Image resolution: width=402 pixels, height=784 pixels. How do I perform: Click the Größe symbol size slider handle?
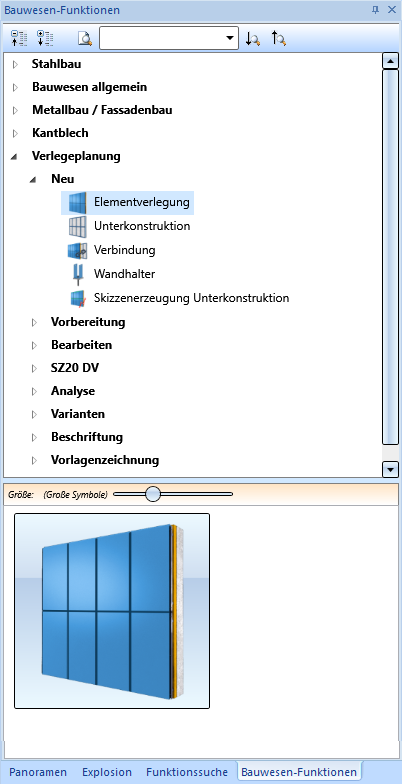click(x=153, y=494)
